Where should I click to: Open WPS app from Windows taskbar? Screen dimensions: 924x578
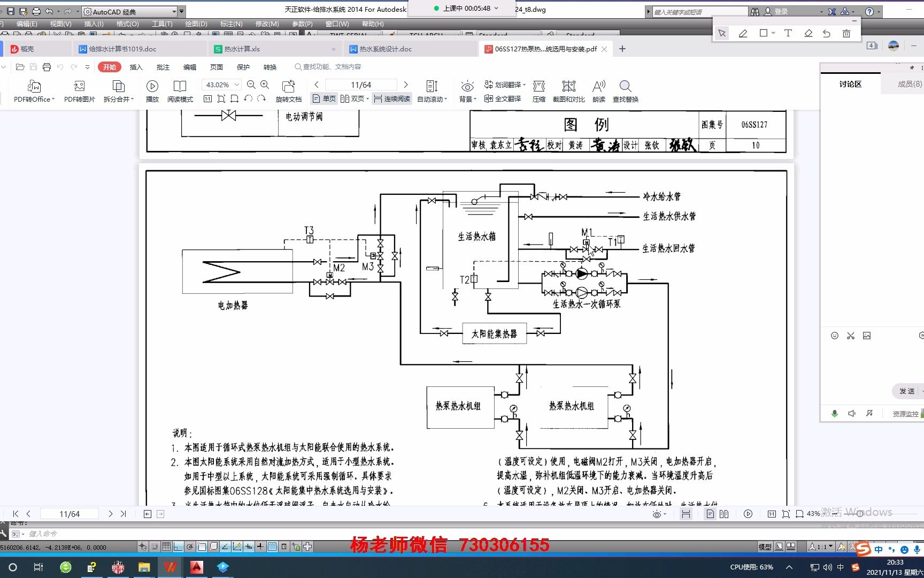[171, 567]
